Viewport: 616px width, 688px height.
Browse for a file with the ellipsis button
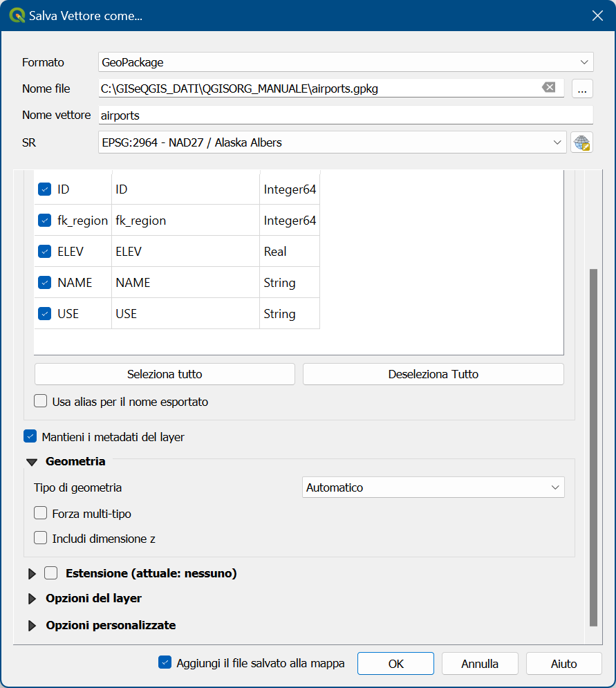pos(582,89)
